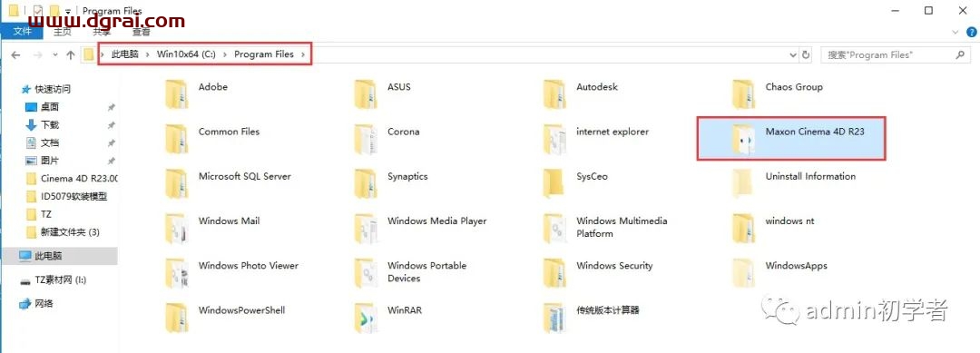Select the internet explorer folder icon

pos(554,139)
